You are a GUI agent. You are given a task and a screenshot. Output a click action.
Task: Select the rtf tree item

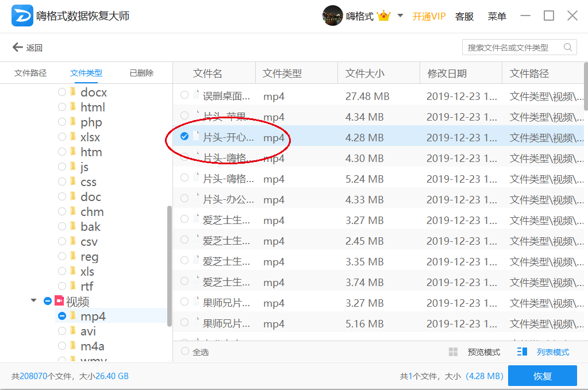pos(87,286)
